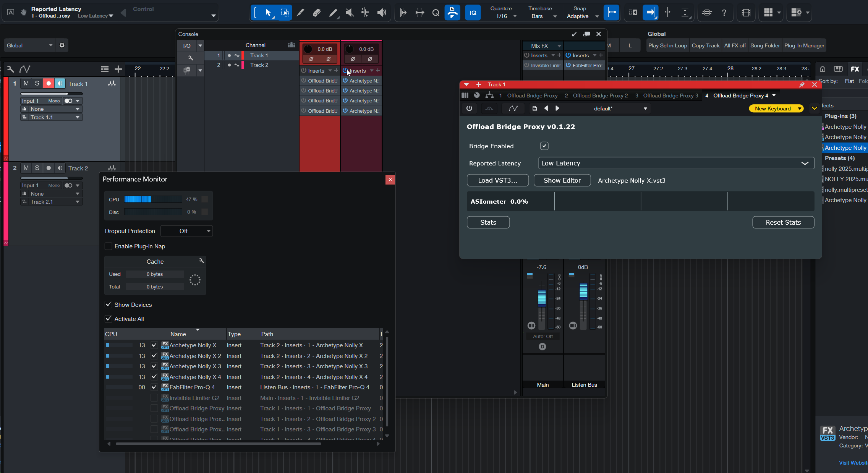
Task: Go to next plugin preset arrow
Action: 557,109
